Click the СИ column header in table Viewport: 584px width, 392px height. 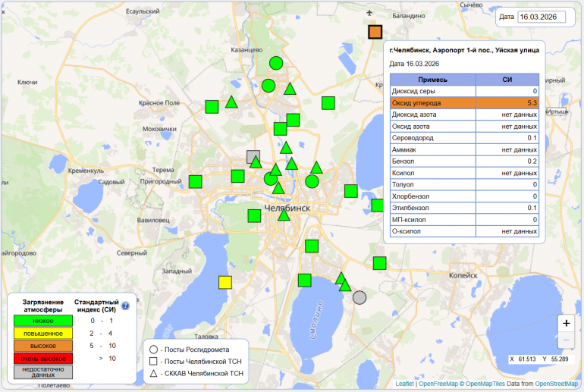click(x=507, y=80)
